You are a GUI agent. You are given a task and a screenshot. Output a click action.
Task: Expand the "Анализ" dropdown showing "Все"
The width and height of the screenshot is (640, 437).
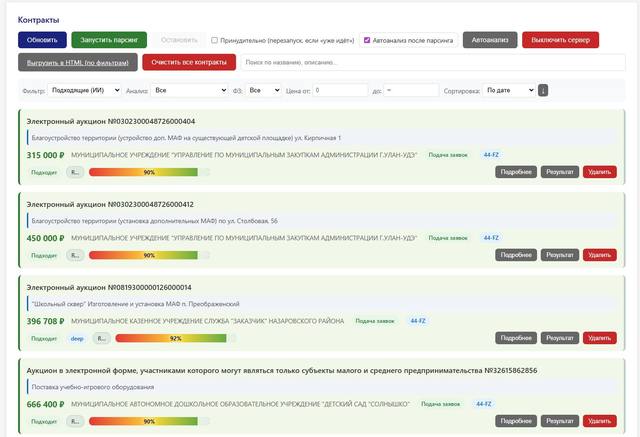click(189, 90)
